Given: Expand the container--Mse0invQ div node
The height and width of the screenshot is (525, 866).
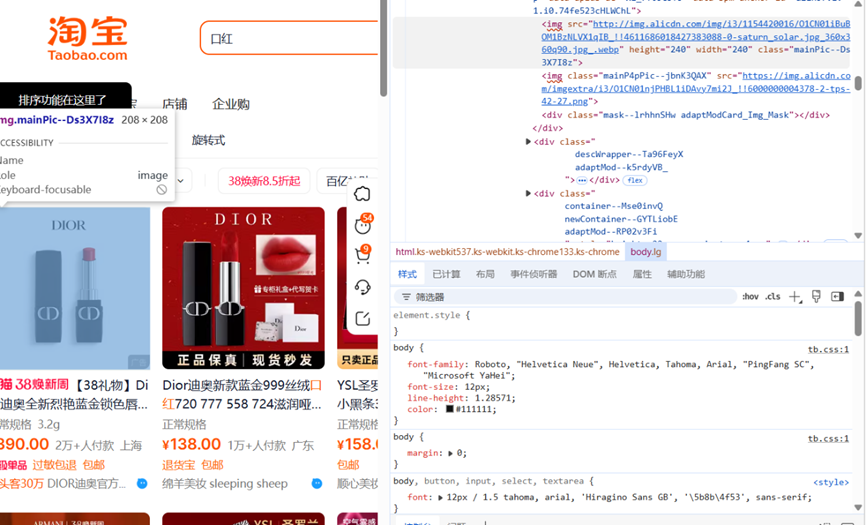Looking at the screenshot, I should [x=528, y=193].
